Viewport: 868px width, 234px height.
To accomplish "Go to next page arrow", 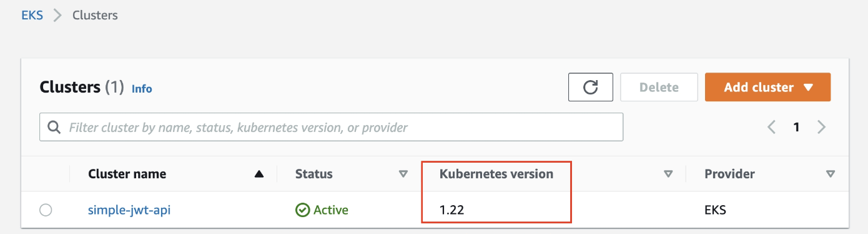I will pos(821,127).
